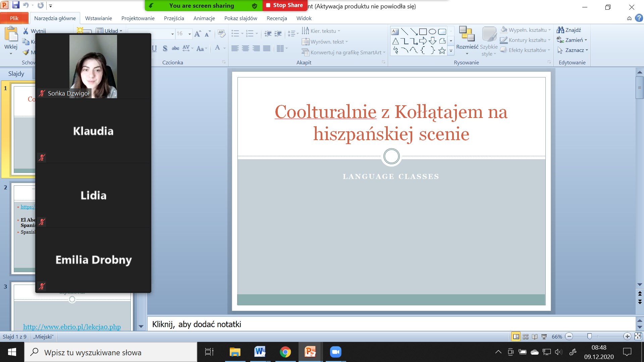Select the star shape icon

pyautogui.click(x=442, y=51)
